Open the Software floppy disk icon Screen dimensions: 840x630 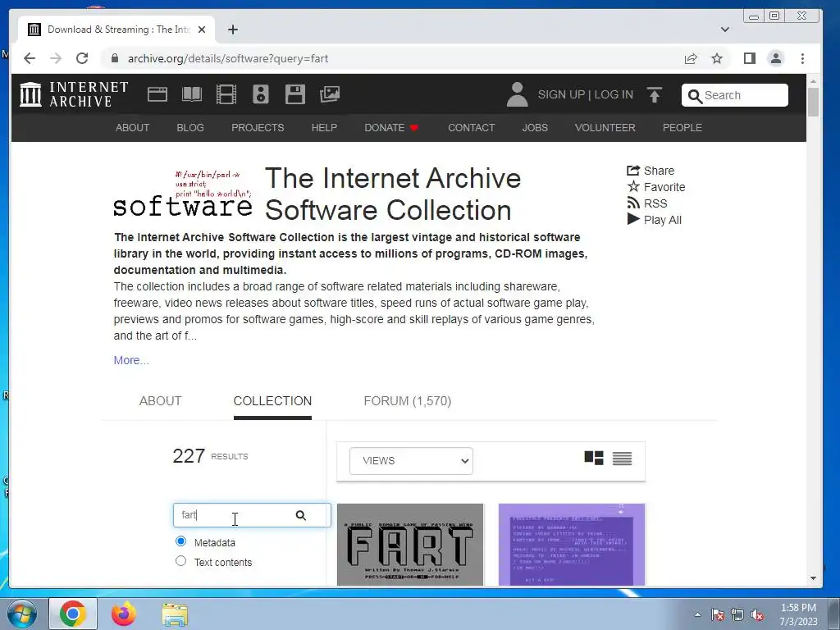click(x=295, y=94)
